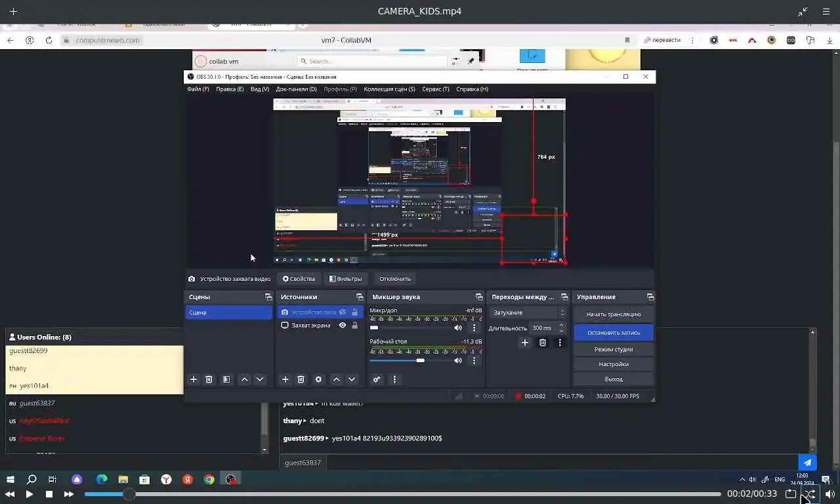Toggle repeat mode in the video player

(x=791, y=494)
